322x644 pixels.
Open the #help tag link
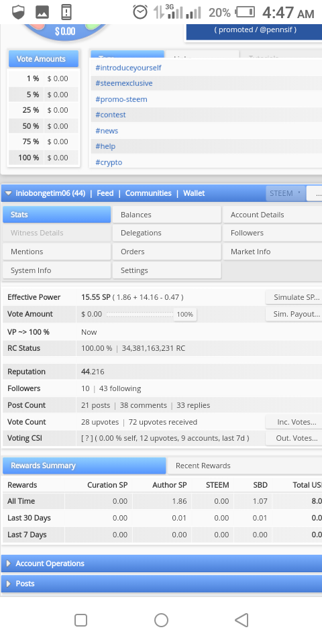105,146
